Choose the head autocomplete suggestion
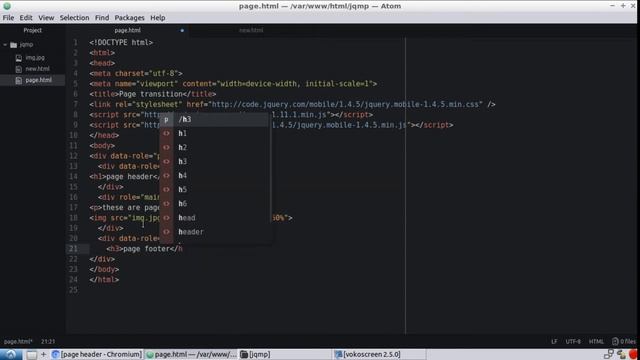The height and width of the screenshot is (360, 640). (214, 218)
